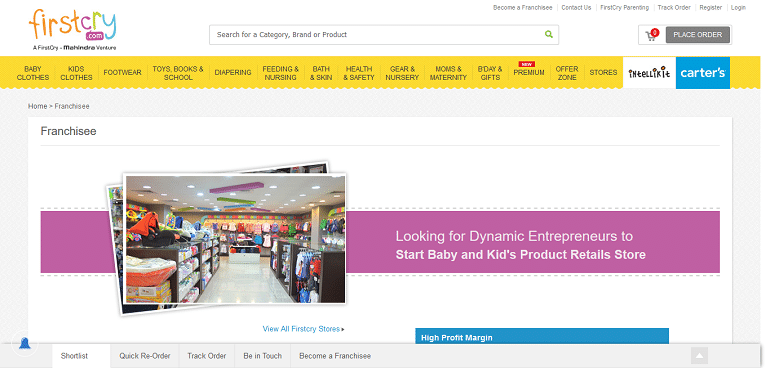Open Stores menu

click(603, 73)
